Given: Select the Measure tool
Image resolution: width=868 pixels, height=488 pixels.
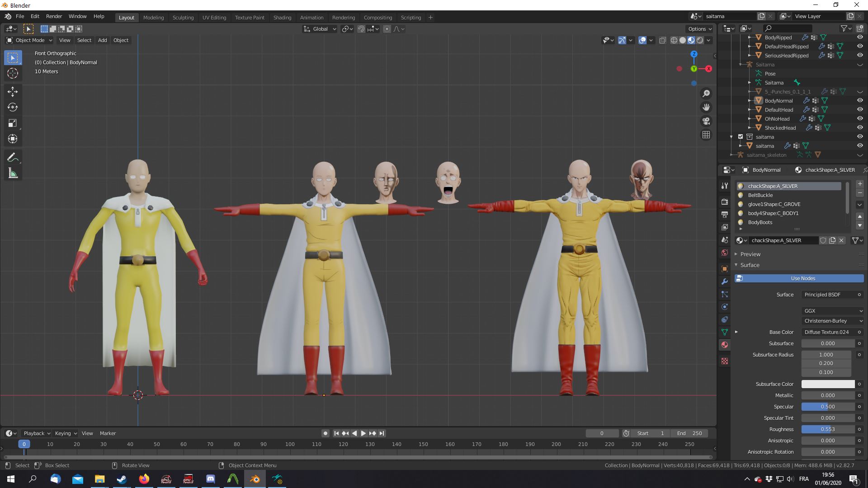Looking at the screenshot, I should 13,174.
